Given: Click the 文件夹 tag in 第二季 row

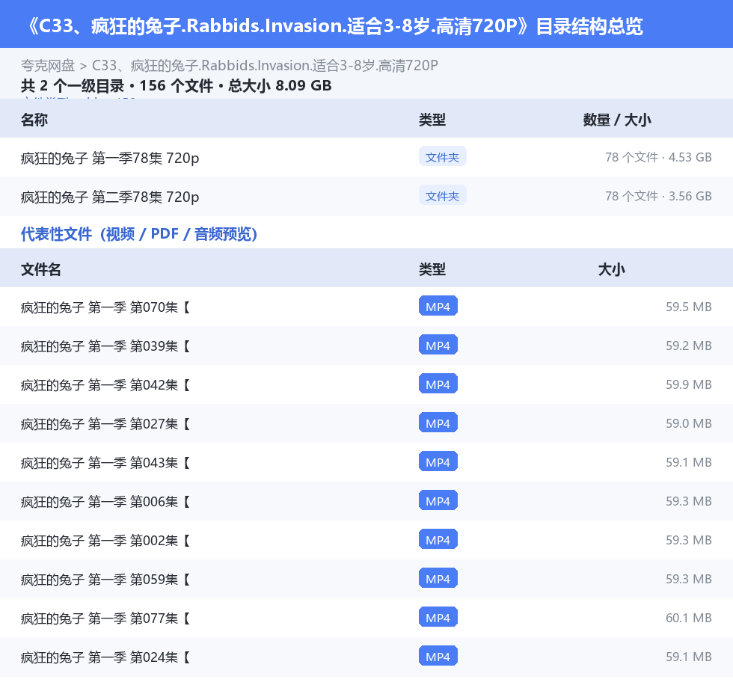Looking at the screenshot, I should tap(442, 196).
